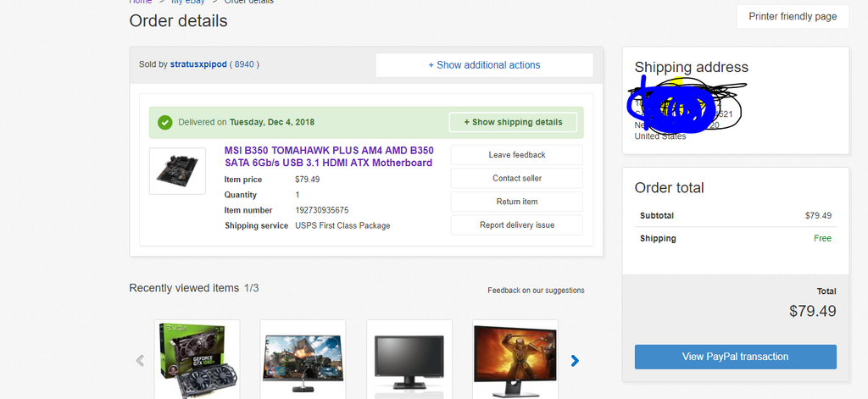The width and height of the screenshot is (868, 399).
Task: Click the Home breadcrumb link
Action: [140, 2]
